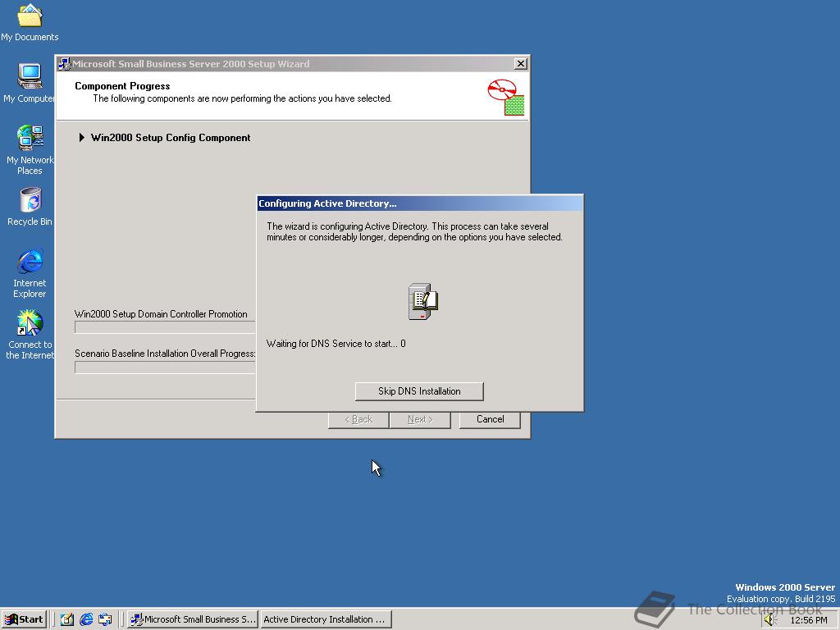The width and height of the screenshot is (840, 630).
Task: Click Cancel in the Setup Wizard
Action: click(491, 419)
